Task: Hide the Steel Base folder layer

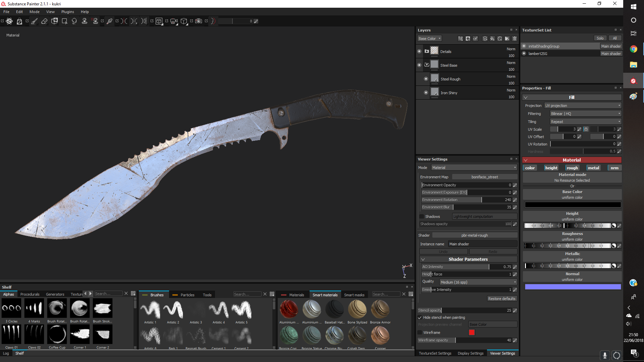Action: 419,65
